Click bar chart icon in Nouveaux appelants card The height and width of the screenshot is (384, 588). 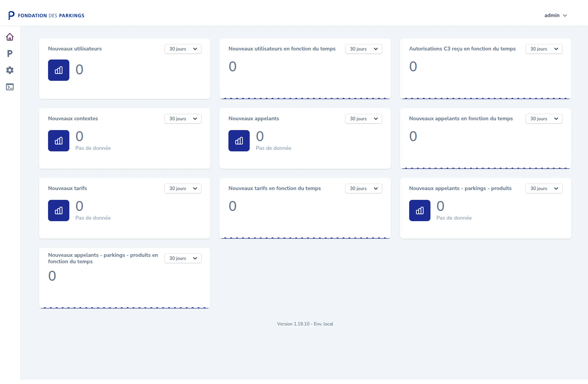tap(239, 141)
